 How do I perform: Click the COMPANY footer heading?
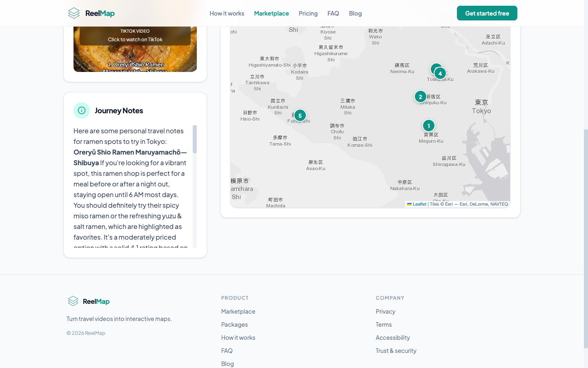click(390, 298)
